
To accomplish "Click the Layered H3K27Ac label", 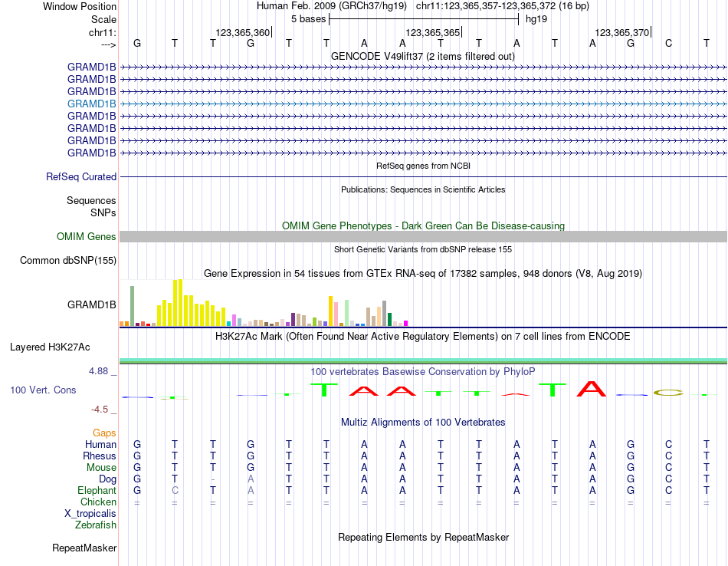I will 50,347.
